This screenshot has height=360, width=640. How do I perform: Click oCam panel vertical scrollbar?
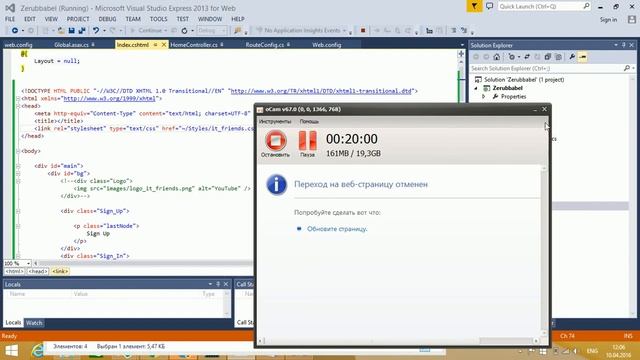coord(544,251)
